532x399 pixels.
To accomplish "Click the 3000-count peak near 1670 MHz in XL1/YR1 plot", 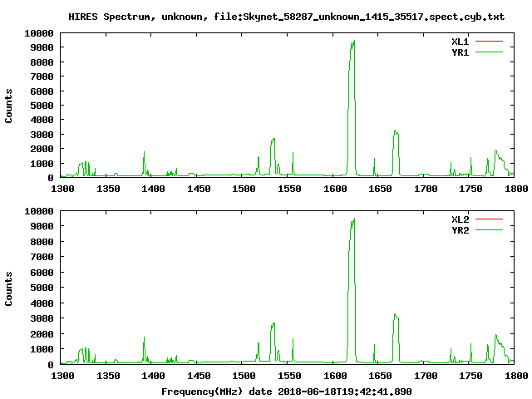I will coord(396,131).
